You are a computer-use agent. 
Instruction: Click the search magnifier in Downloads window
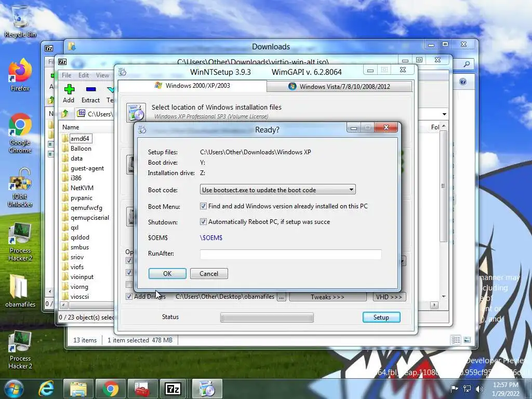click(467, 63)
